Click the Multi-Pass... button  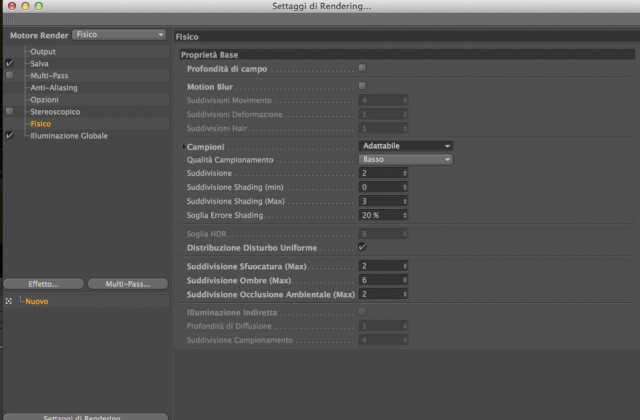(128, 284)
